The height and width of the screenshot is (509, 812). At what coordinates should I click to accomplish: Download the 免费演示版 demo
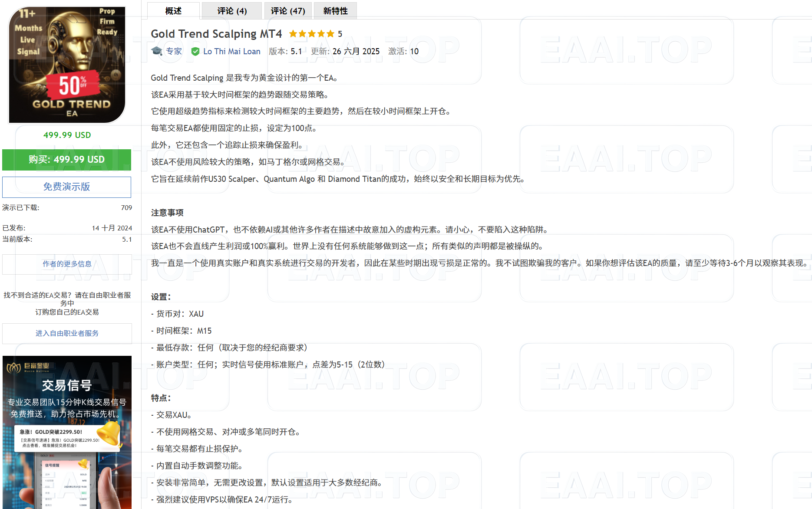[67, 187]
